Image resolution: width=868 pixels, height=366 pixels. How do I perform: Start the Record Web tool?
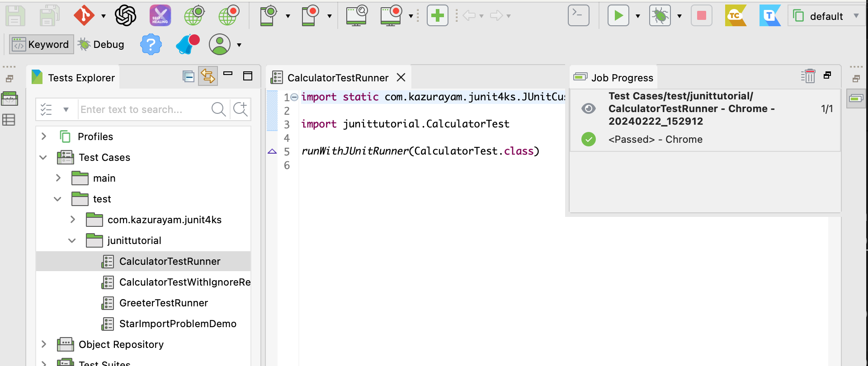coord(229,16)
